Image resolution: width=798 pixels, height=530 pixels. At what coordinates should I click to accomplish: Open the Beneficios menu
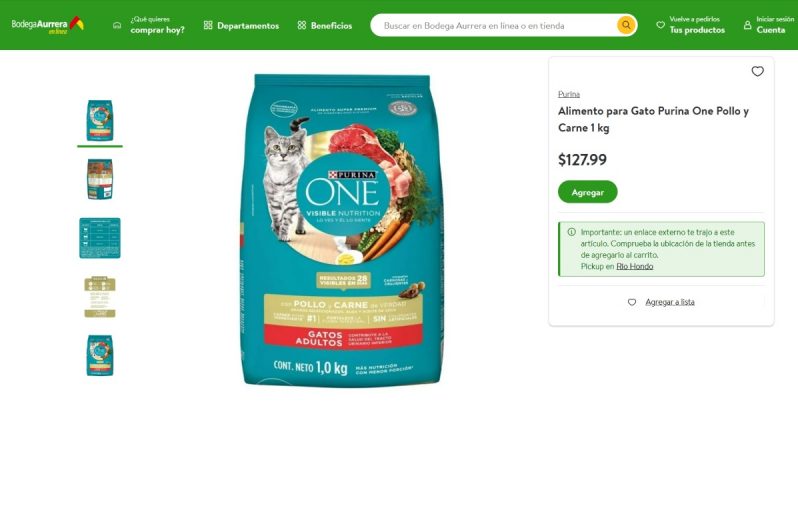click(325, 25)
